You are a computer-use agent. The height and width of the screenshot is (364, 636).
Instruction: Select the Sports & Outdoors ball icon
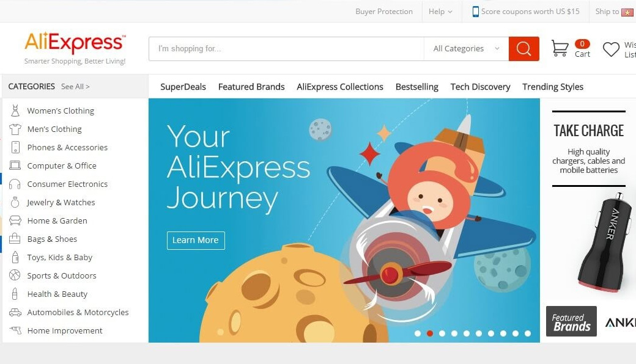click(15, 275)
